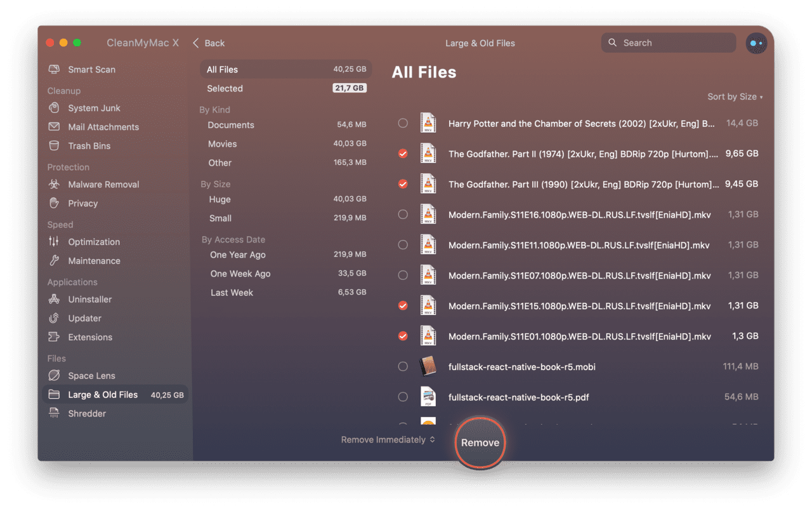This screenshot has height=511, width=812.
Task: Select the All Files category
Action: (285, 69)
